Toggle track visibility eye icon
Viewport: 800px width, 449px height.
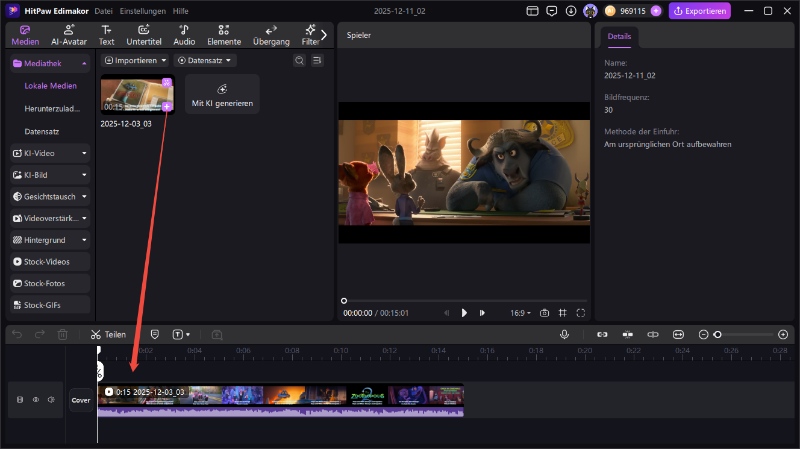36,400
